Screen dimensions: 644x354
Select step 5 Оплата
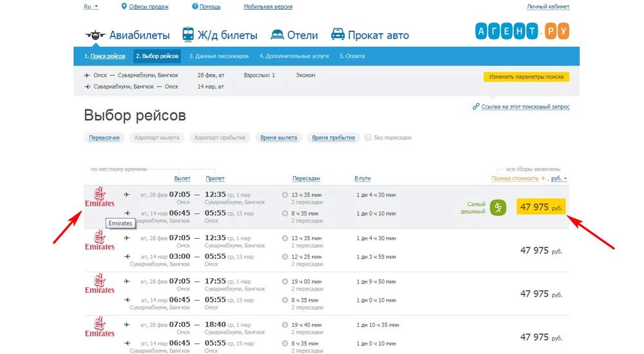tap(352, 56)
